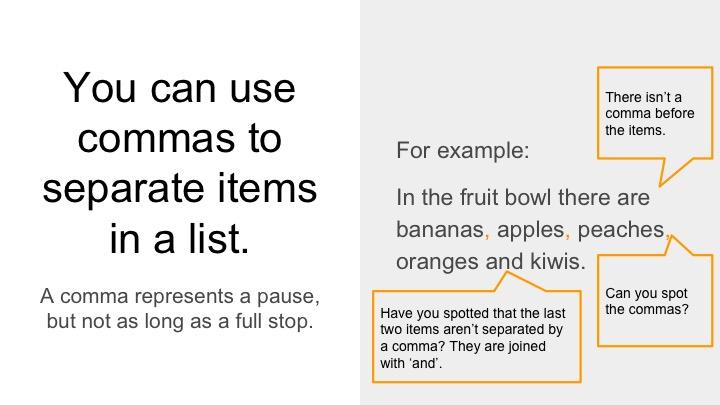720x405 pixels.
Task: Click the word 'bananas' in the example
Action: click(440, 230)
